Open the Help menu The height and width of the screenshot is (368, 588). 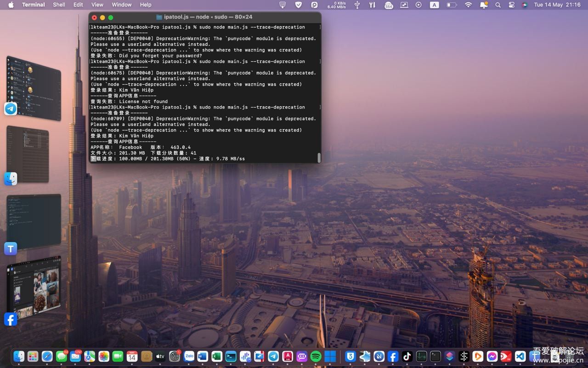[x=146, y=5]
